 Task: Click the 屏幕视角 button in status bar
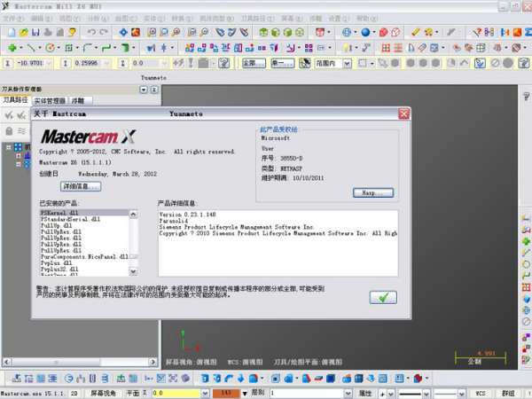(103, 393)
